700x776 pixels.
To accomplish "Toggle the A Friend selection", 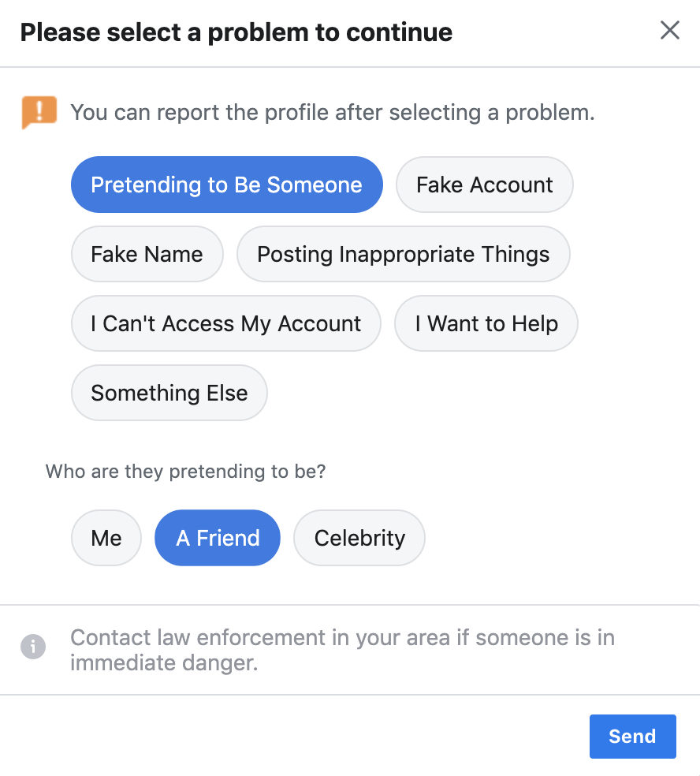I will coord(218,538).
